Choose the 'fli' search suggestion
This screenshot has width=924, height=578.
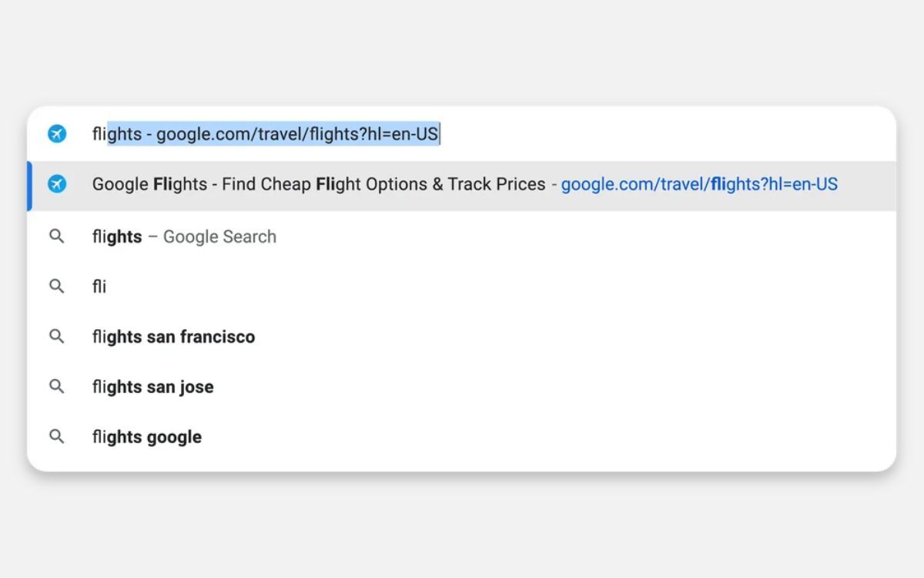click(99, 286)
